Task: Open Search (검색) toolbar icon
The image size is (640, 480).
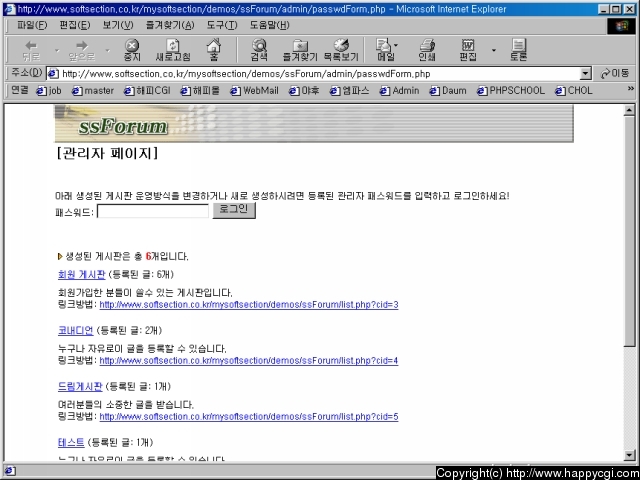Action: tap(259, 50)
